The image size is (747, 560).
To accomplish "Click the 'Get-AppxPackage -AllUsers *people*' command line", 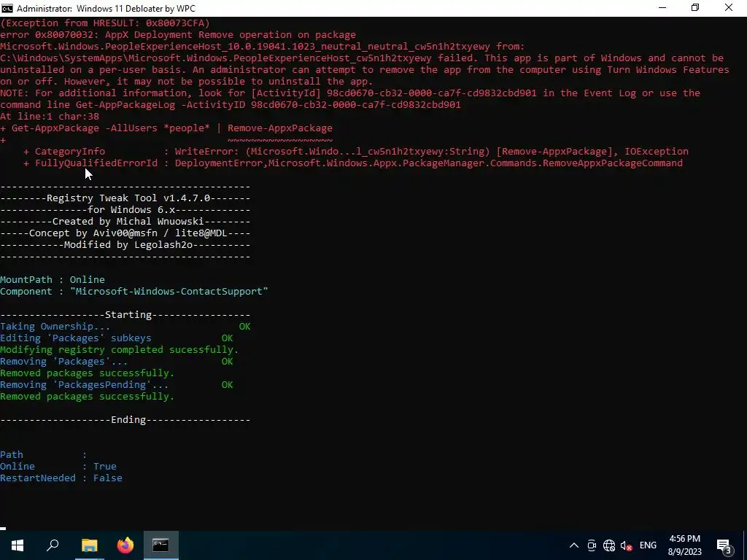I will coord(166,128).
